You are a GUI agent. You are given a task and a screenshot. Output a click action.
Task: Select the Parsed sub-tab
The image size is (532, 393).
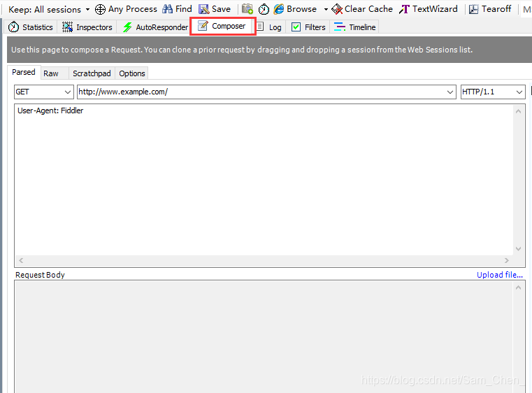(24, 72)
